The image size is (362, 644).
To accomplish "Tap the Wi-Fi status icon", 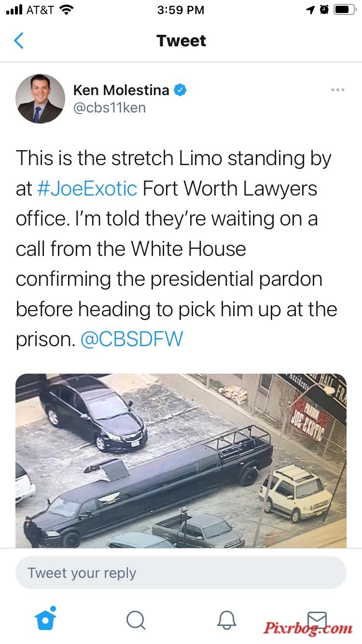I will [x=66, y=10].
